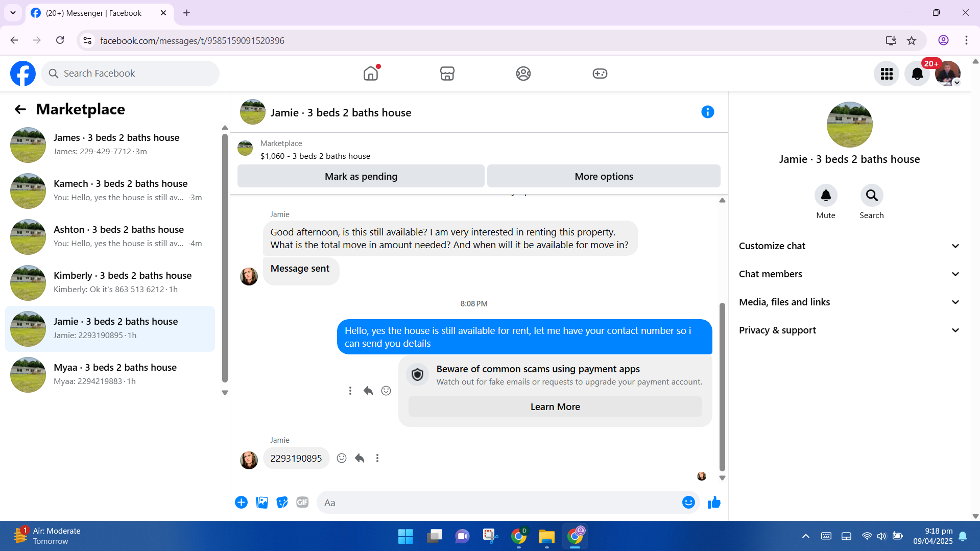Click the chat messages scrollbar
Image resolution: width=980 pixels, height=551 pixels.
722,387
